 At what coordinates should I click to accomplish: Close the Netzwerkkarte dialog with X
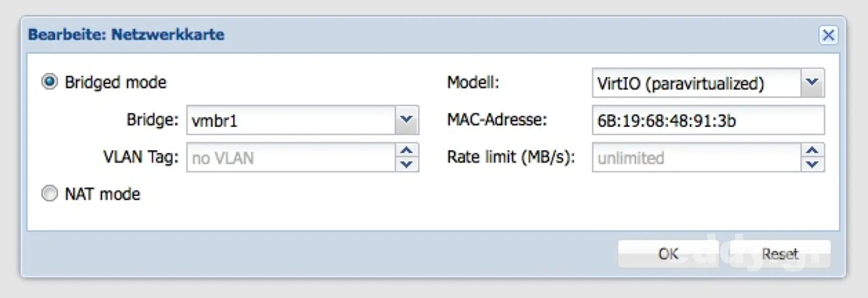tap(828, 35)
